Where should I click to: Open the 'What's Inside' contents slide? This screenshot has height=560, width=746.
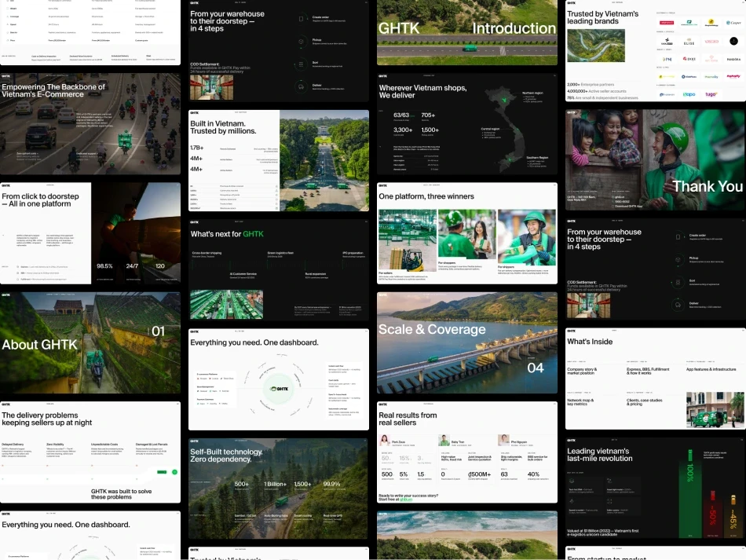656,379
